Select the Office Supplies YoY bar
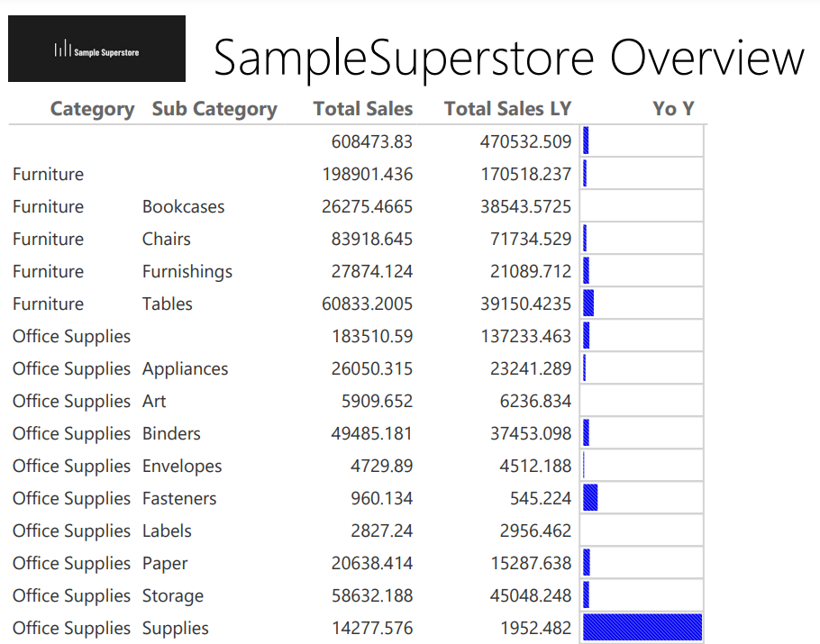Viewport: 820px width, 644px height. pos(587,336)
